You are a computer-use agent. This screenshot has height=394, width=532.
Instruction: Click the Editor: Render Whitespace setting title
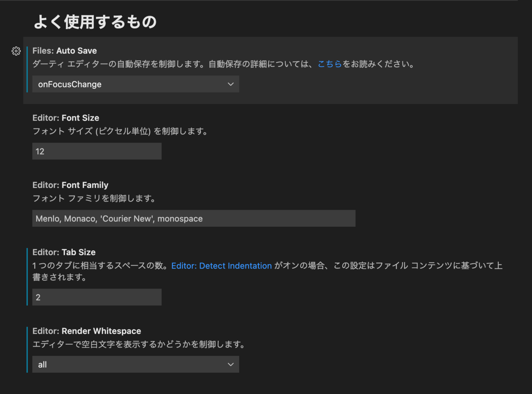click(87, 331)
